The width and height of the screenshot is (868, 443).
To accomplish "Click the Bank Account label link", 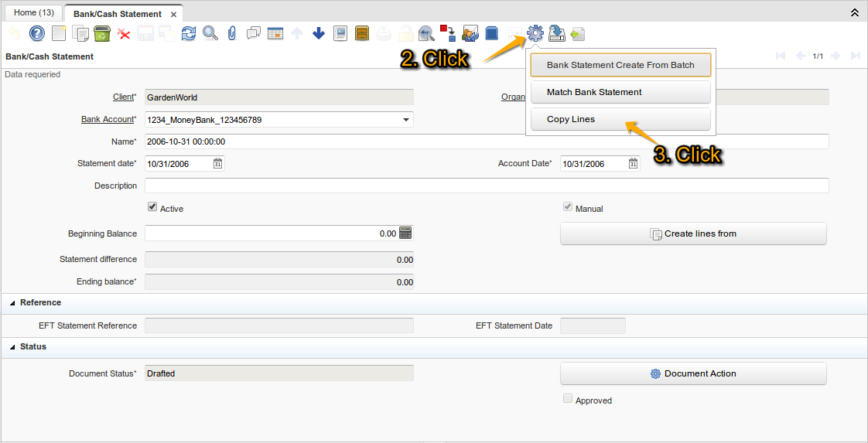I will [108, 119].
